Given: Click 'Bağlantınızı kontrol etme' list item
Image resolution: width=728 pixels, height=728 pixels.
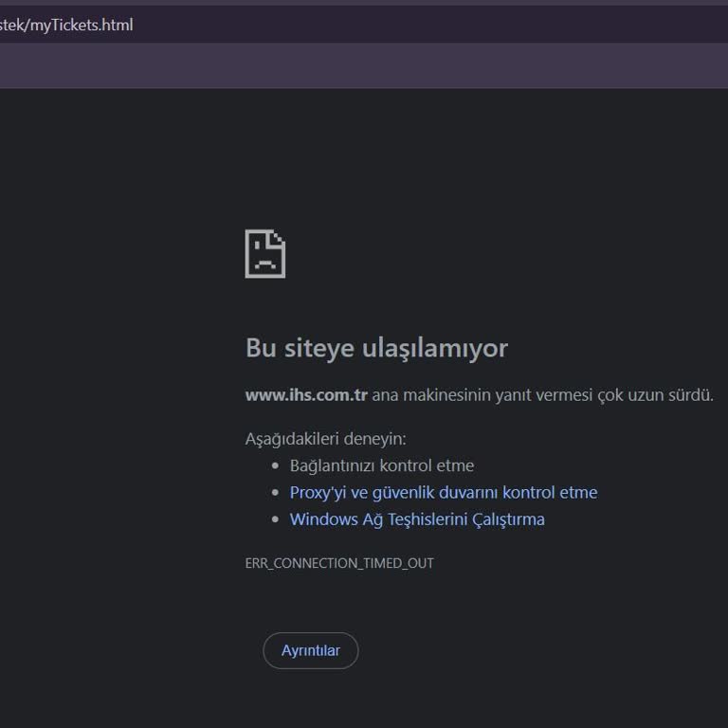Looking at the screenshot, I should click(x=382, y=465).
